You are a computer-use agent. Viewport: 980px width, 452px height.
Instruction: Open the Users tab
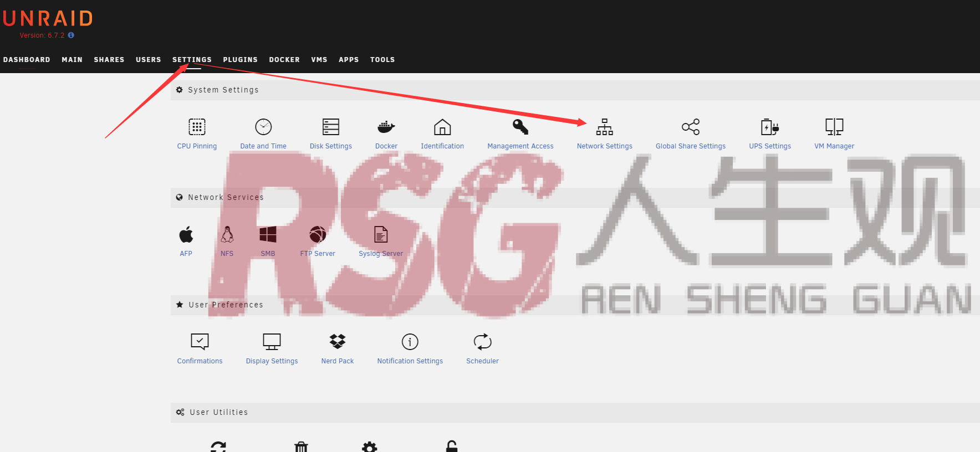[x=149, y=60]
